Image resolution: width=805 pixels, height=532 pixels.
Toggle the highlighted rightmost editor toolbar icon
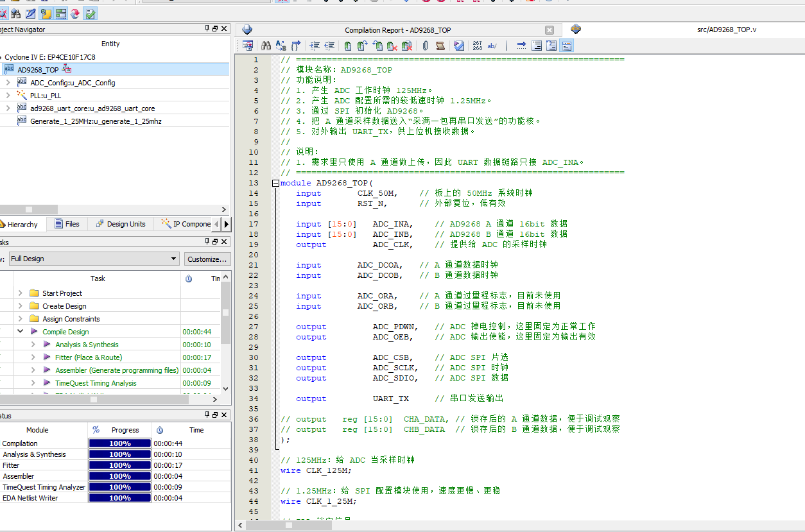(566, 46)
